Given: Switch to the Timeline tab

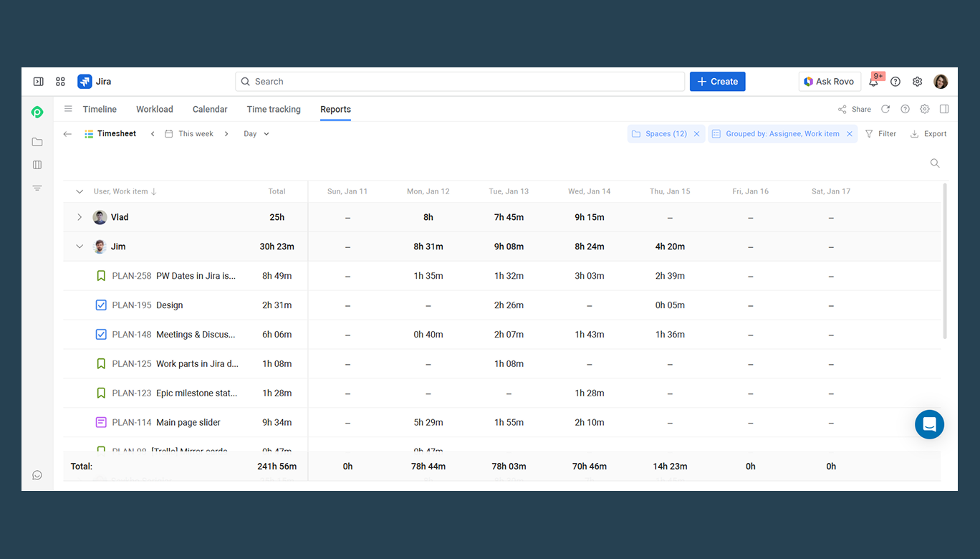Looking at the screenshot, I should 100,109.
